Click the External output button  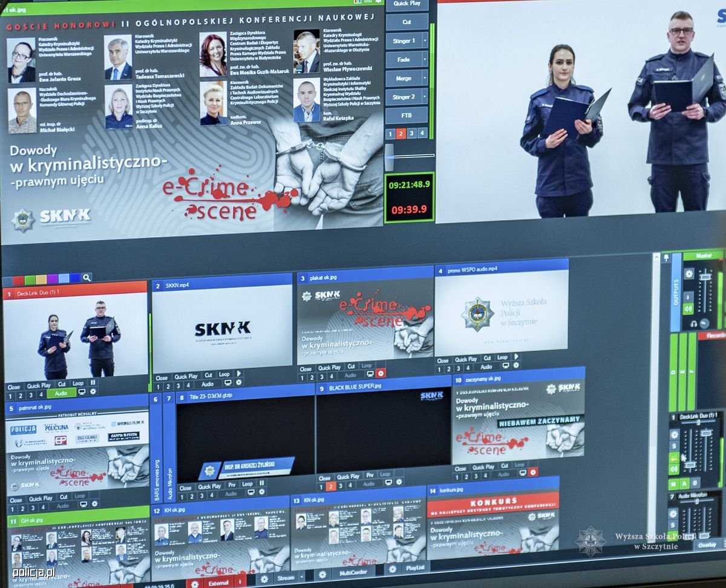pyautogui.click(x=218, y=583)
